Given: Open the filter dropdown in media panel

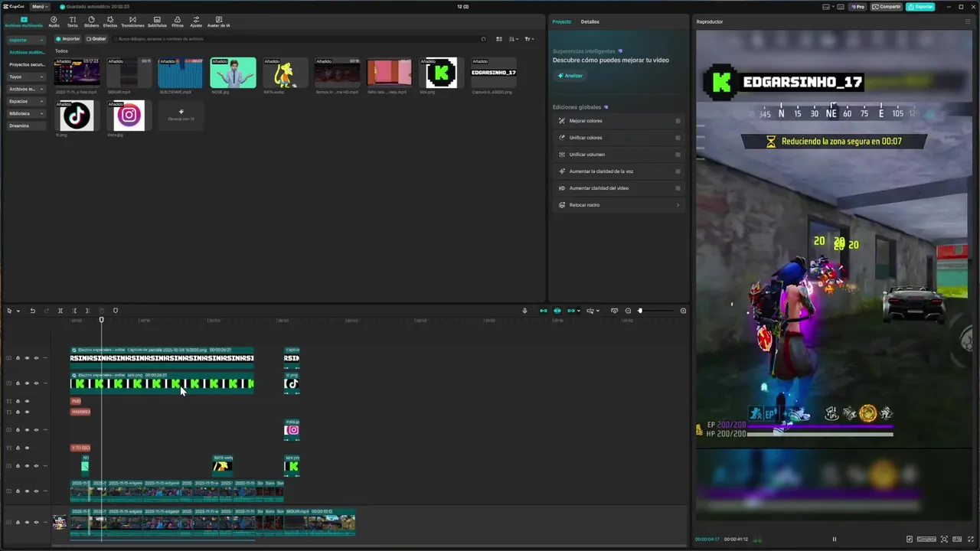Looking at the screenshot, I should 528,39.
